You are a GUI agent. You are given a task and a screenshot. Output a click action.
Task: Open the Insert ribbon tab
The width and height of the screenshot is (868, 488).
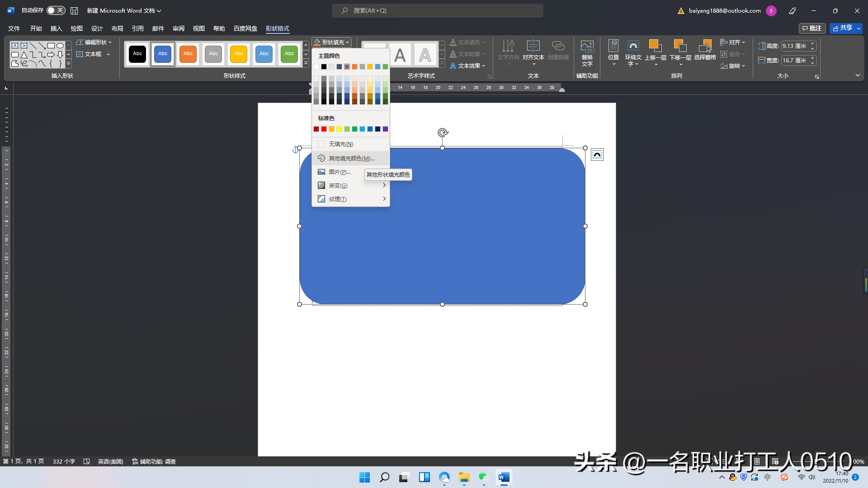coord(56,28)
